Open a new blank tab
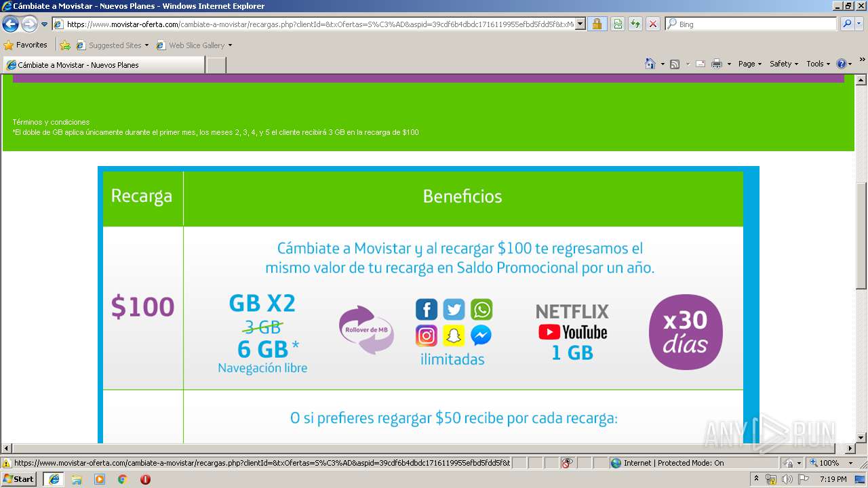 point(216,65)
